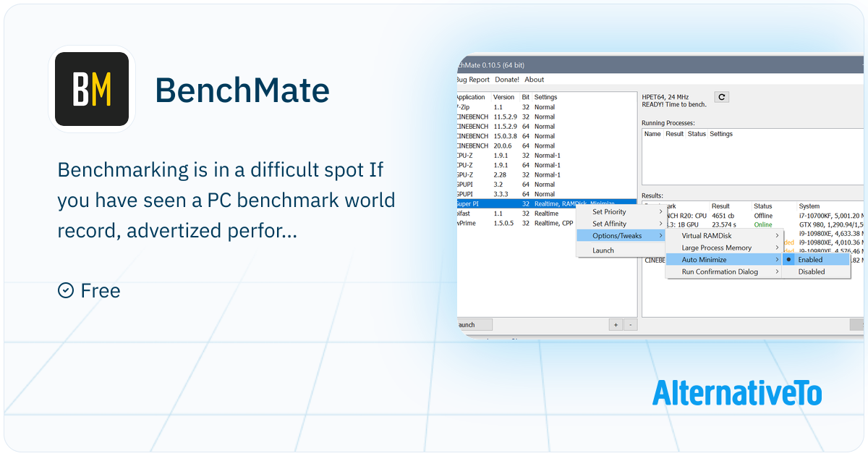Screen dimensions: 868x456
Task: Sort results by System column header
Action: (809, 206)
